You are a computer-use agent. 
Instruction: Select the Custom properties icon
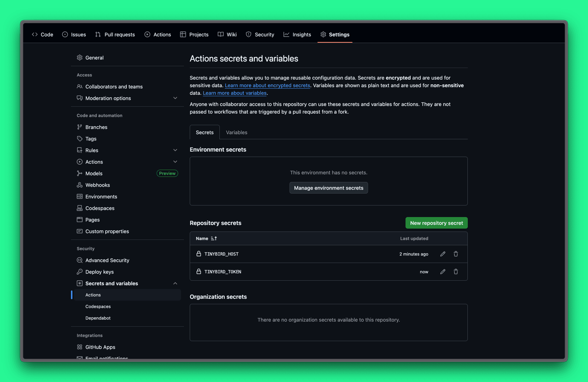tap(80, 231)
